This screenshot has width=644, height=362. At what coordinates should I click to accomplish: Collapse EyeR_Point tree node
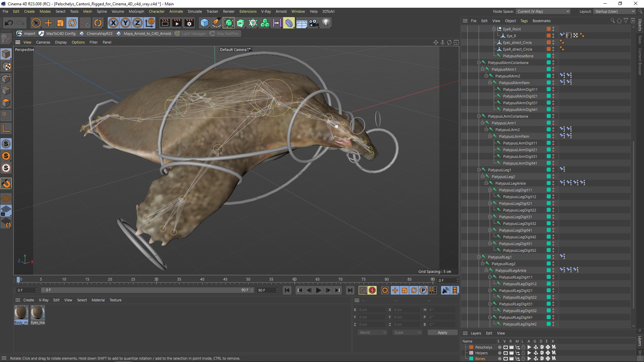tap(494, 29)
